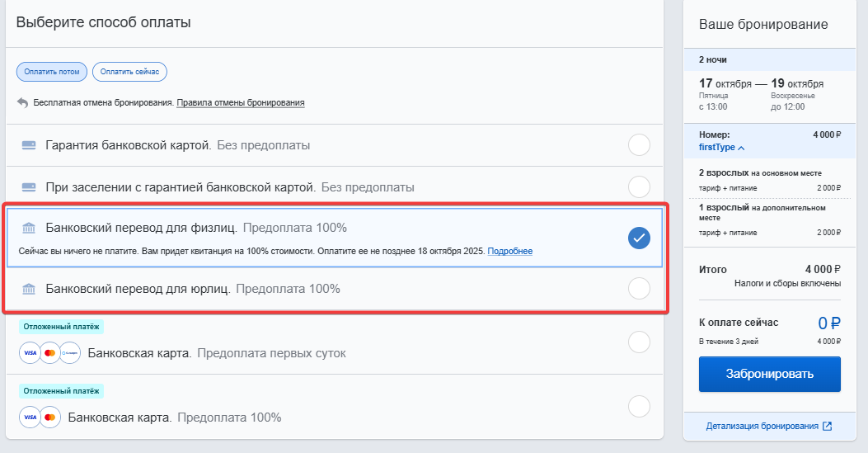Collapse the firstType room details chevron
Screen dimensions: 868x453
point(741,148)
